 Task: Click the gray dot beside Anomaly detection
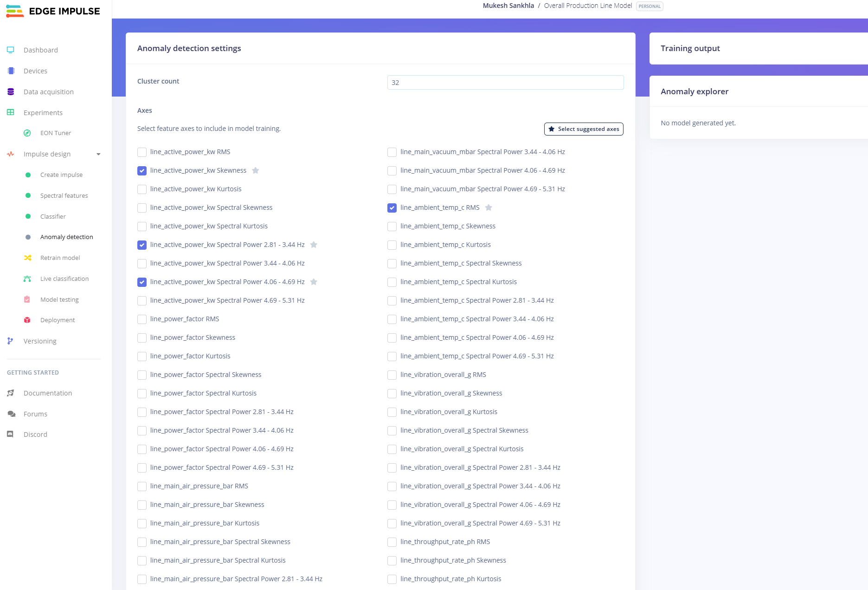pos(28,237)
